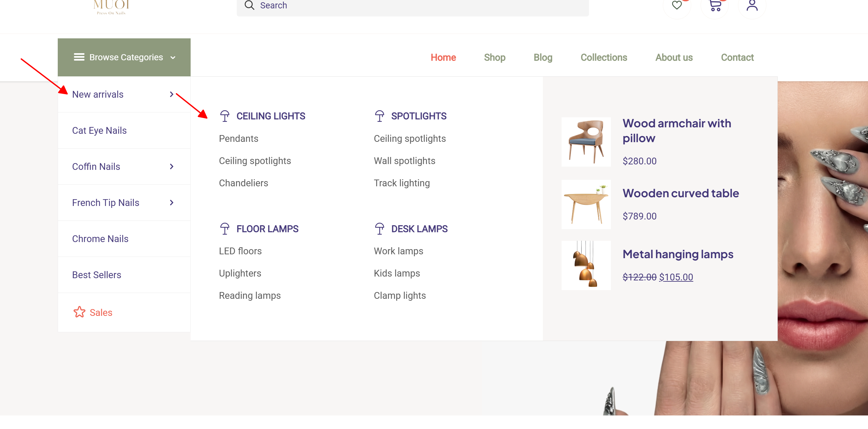The width and height of the screenshot is (868, 429).
Task: Expand the New arrivals submenu arrow
Action: pyautogui.click(x=172, y=94)
